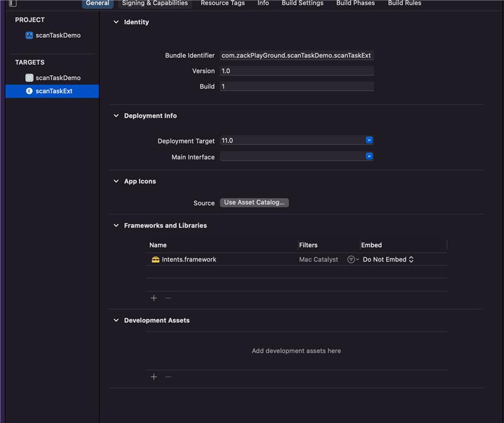Open the Signing & Capabilities tab

coord(155,3)
